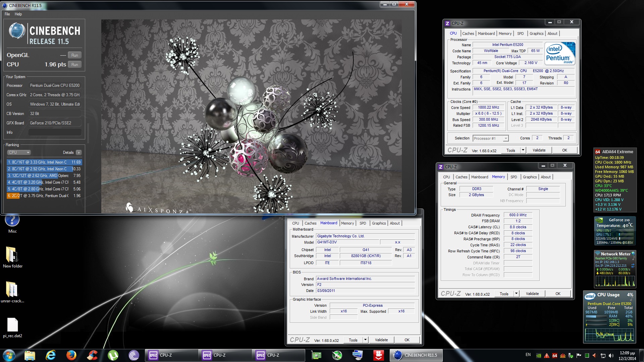The width and height of the screenshot is (644, 362).
Task: Open CPU ranking type dropdown in Cinebench
Action: 19,153
